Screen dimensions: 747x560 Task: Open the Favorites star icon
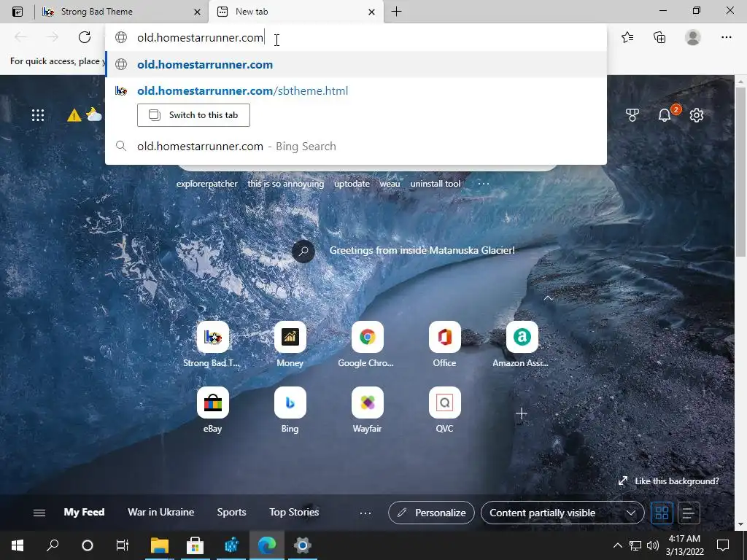click(x=627, y=37)
